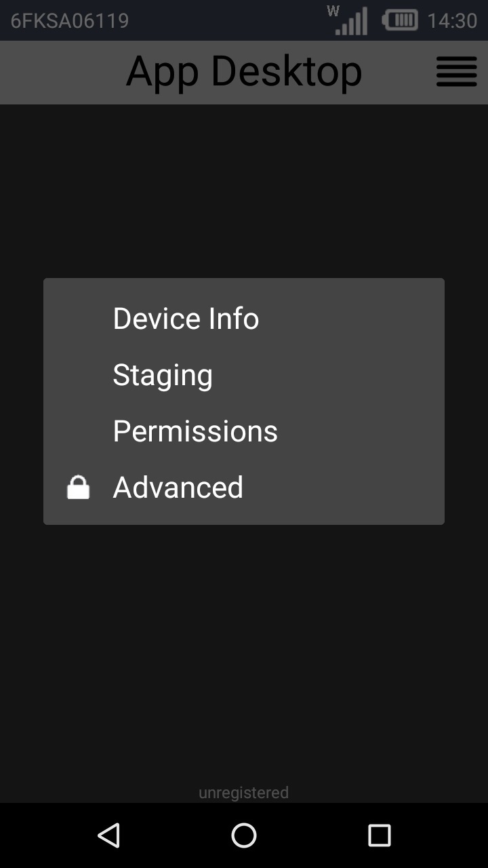Open the Permissions menu entry
488x868 pixels.
point(195,431)
